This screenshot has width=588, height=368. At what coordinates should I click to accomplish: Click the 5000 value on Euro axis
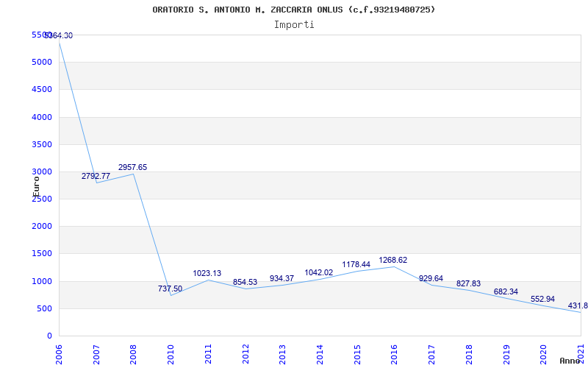tap(41, 62)
